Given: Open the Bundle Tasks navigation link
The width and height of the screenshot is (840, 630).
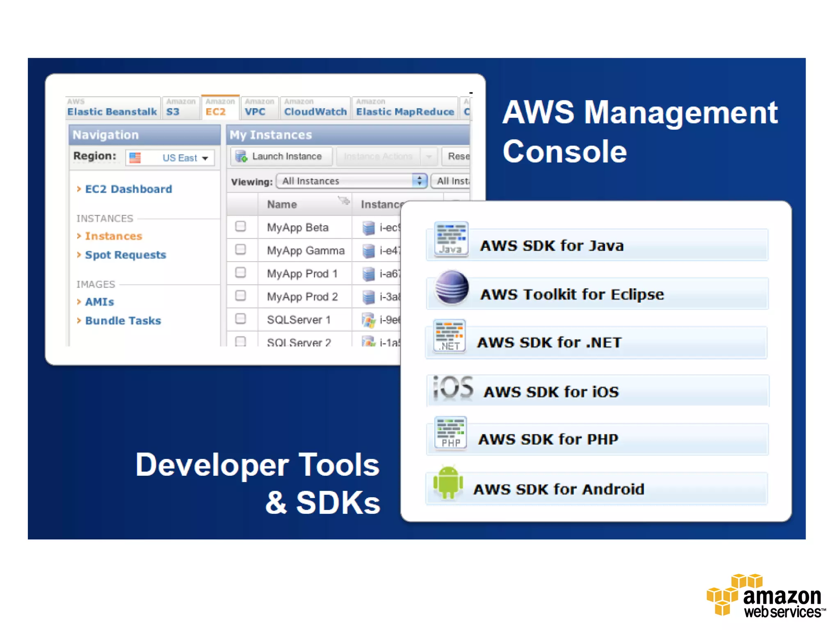Looking at the screenshot, I should coord(123,321).
